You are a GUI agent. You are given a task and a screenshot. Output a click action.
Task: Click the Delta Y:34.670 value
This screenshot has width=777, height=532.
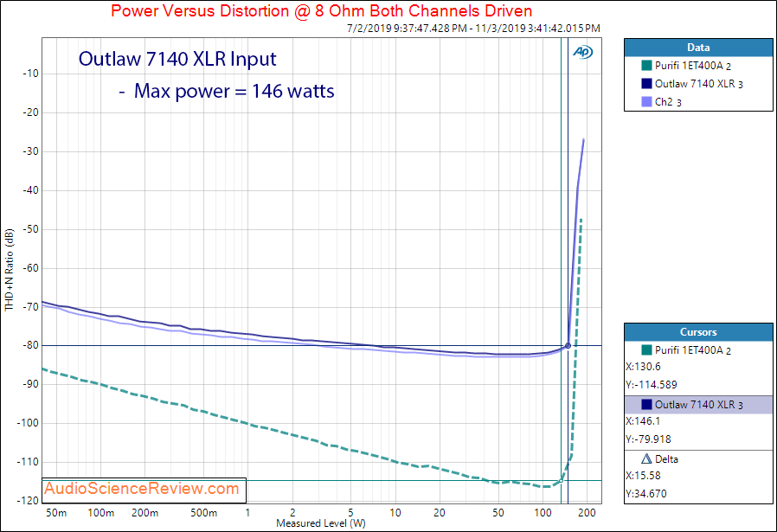(646, 493)
